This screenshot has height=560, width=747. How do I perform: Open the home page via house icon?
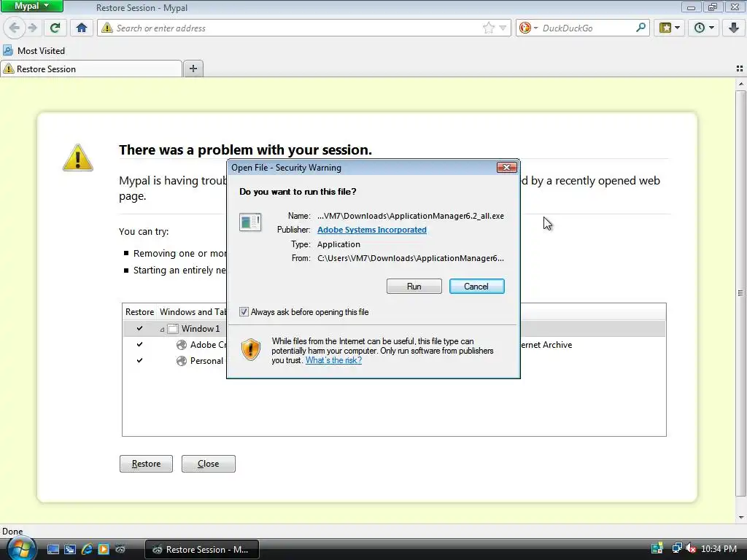(x=82, y=28)
